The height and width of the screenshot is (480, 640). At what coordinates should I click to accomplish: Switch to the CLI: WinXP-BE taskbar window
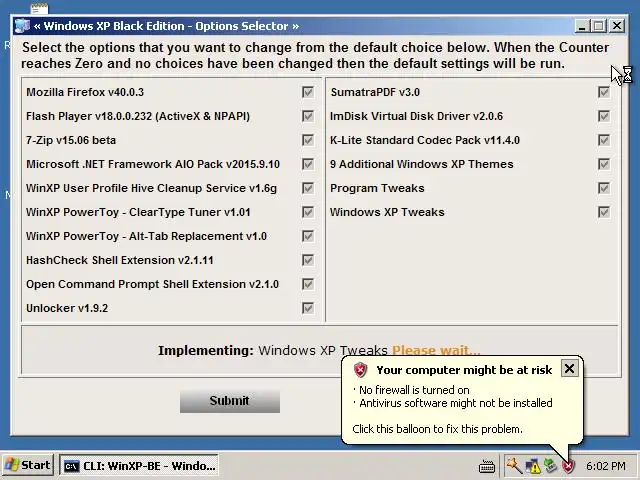pos(140,466)
